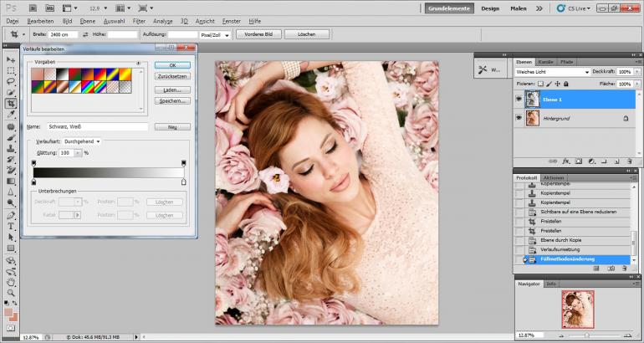Select the black left color stop
644x343 pixels.
point(33,182)
